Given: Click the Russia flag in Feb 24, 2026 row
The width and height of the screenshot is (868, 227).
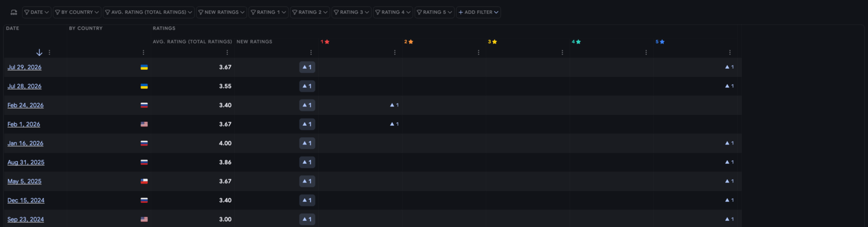Looking at the screenshot, I should click(144, 105).
